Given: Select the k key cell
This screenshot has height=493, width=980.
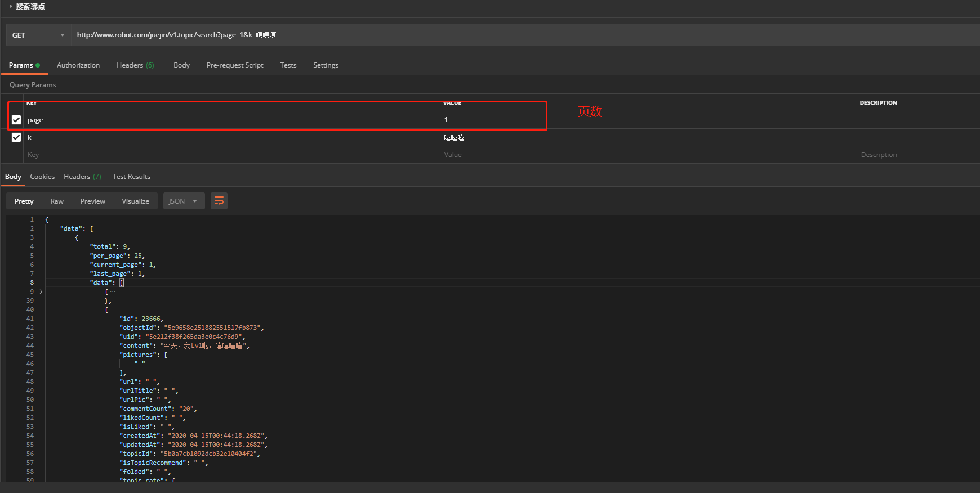Looking at the screenshot, I should [x=231, y=137].
